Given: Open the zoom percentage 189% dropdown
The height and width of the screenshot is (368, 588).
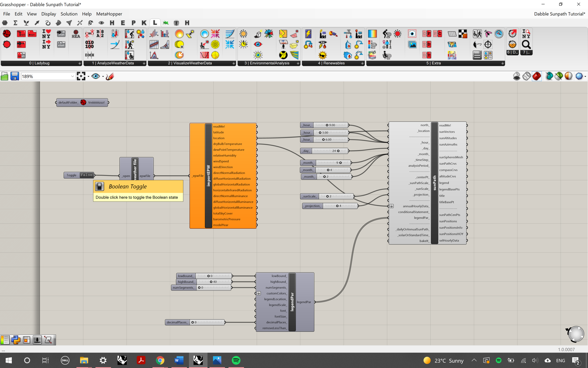Looking at the screenshot, I should pyautogui.click(x=72, y=76).
